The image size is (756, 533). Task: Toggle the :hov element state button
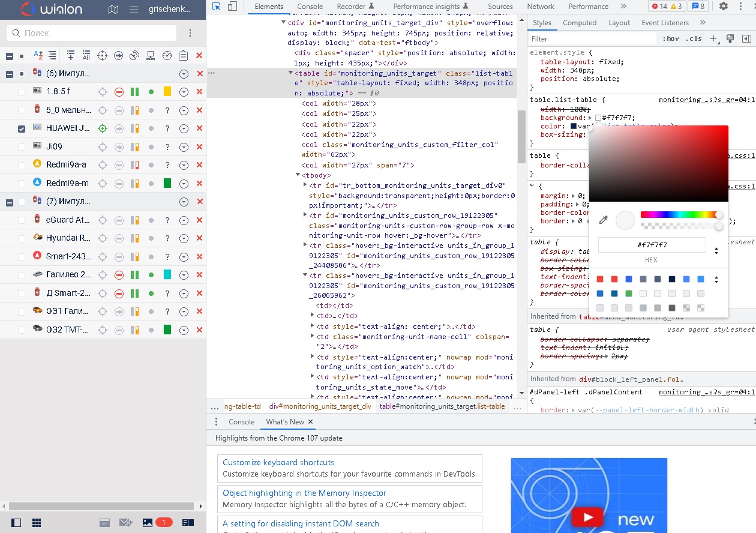pyautogui.click(x=671, y=39)
